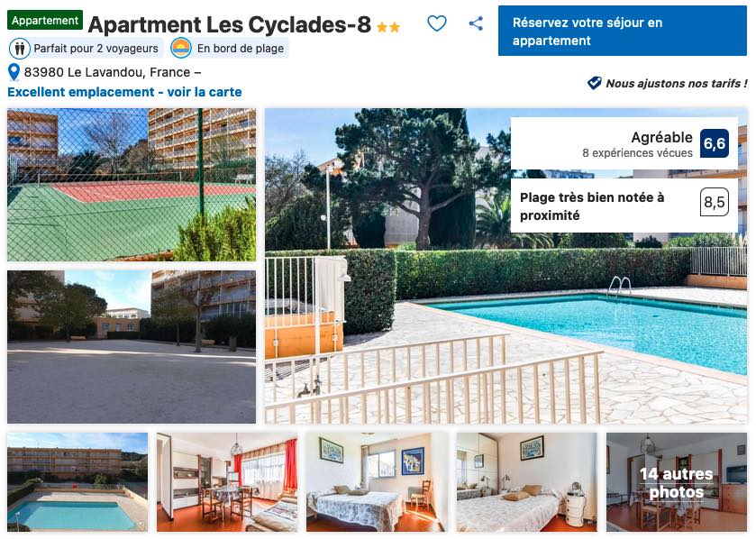Open 14 autres photos gallery
Screen dimensions: 756x539
pyautogui.click(x=677, y=482)
